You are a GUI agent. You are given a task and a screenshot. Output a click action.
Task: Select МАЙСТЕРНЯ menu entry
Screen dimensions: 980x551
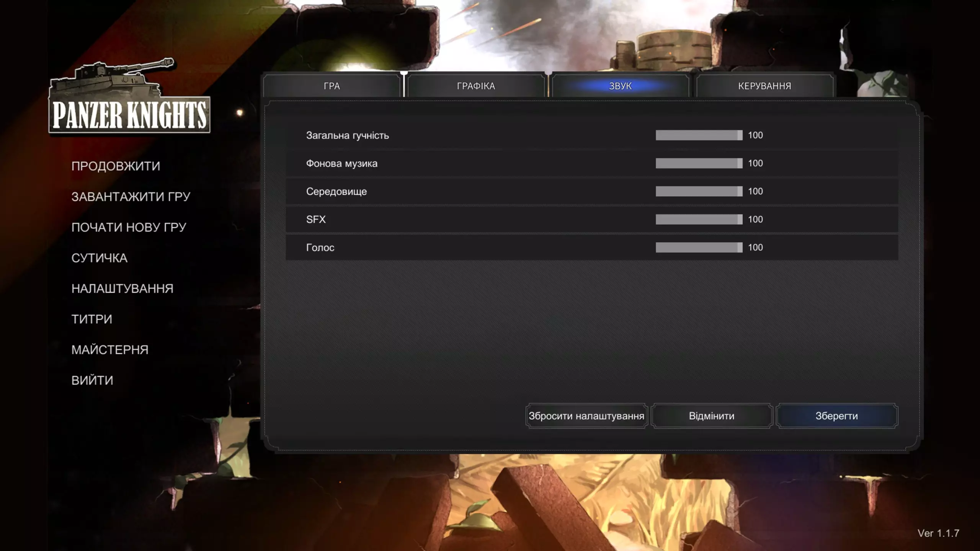coord(110,350)
